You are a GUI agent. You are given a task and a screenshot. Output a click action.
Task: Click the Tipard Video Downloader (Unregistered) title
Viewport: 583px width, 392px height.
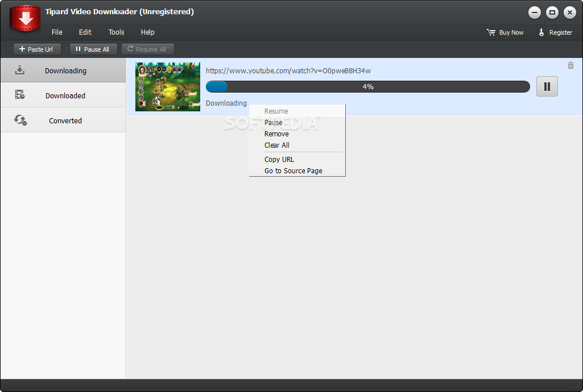pyautogui.click(x=119, y=11)
